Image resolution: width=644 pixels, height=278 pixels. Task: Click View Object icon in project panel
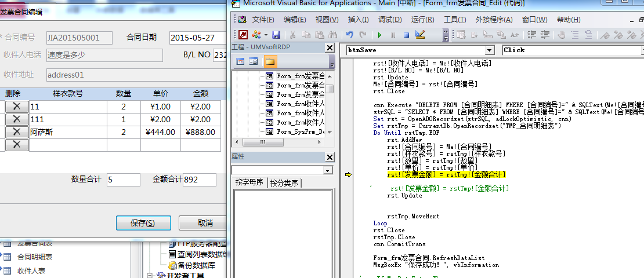(254, 61)
